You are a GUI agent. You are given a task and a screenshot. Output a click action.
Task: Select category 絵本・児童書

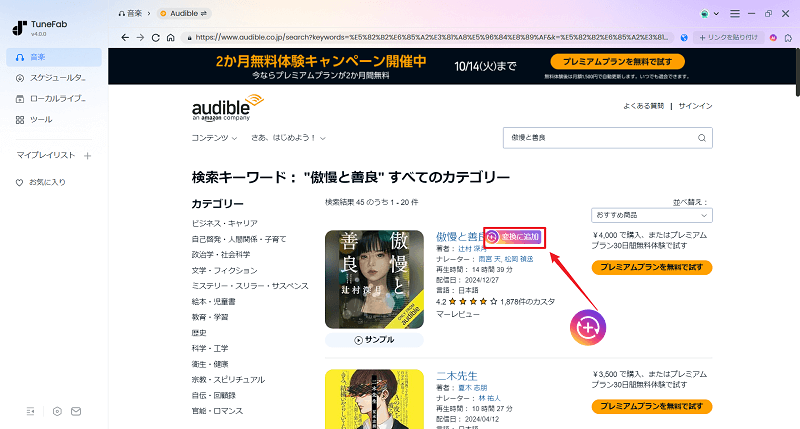coord(214,301)
